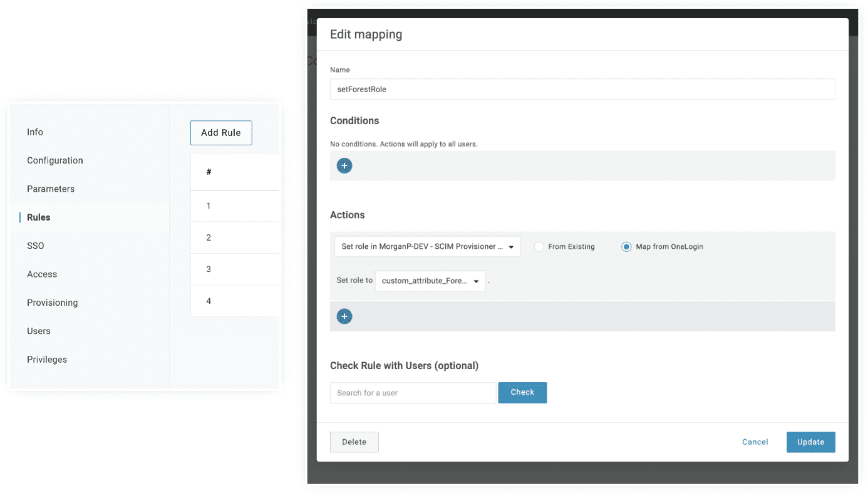Click Update to save the mapping
The image size is (868, 495).
tap(810, 442)
